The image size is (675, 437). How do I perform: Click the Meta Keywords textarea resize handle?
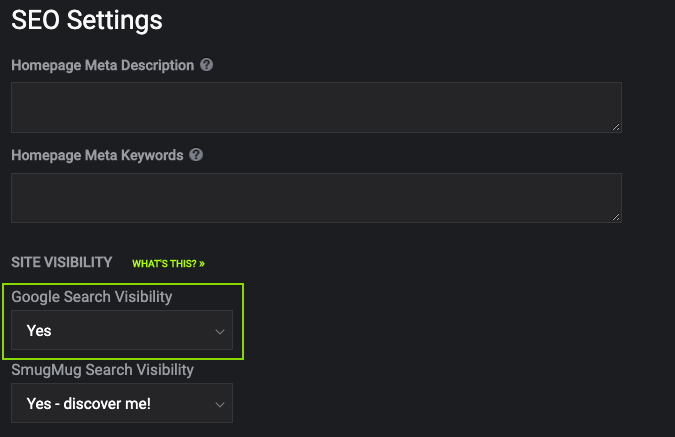tap(616, 217)
